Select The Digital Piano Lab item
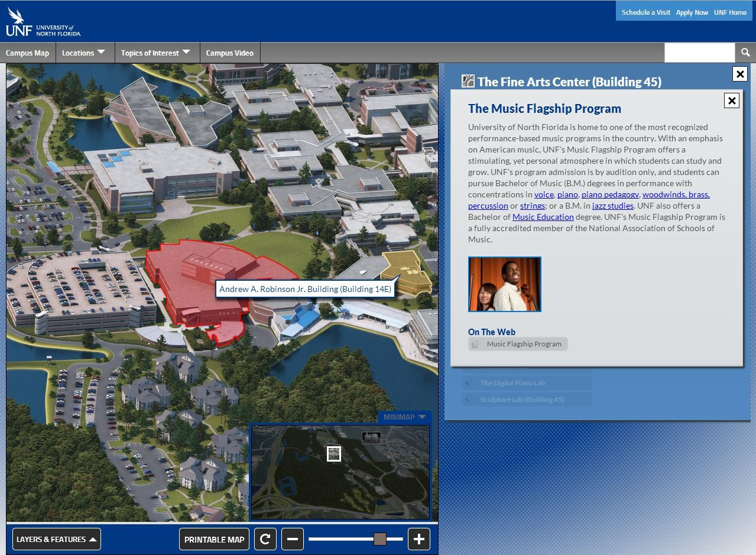756x555 pixels. pos(527,383)
